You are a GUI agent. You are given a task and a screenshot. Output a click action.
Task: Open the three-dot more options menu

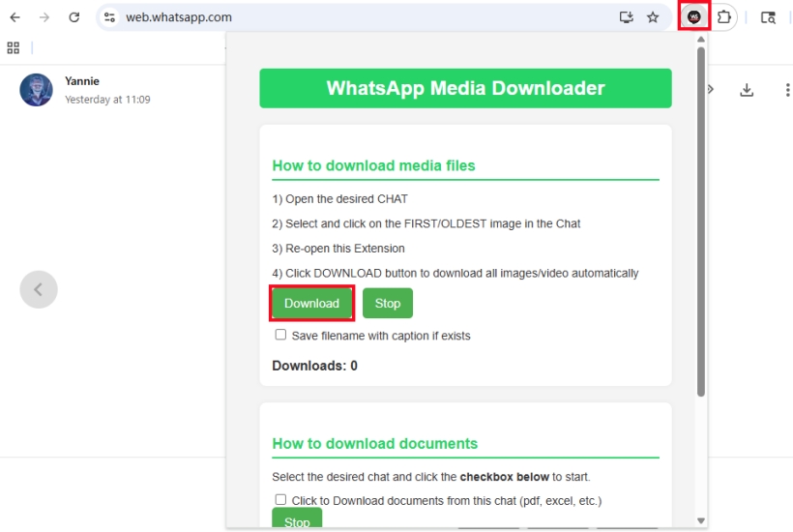(787, 90)
